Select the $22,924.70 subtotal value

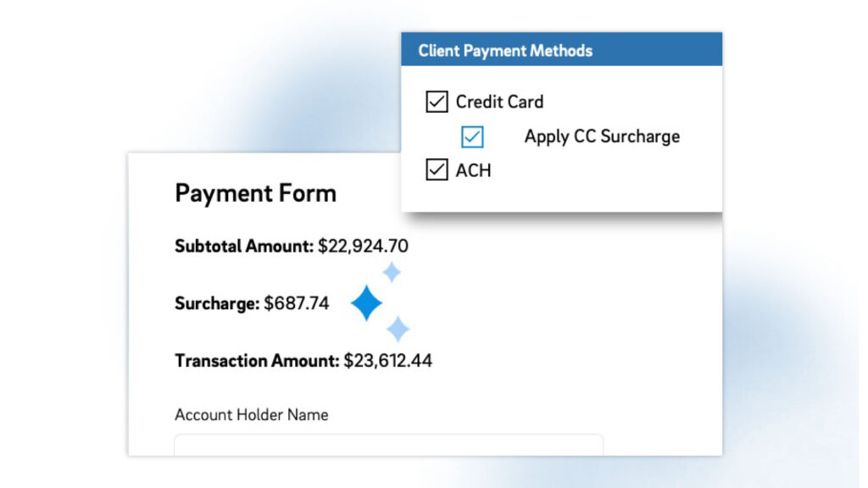point(363,247)
